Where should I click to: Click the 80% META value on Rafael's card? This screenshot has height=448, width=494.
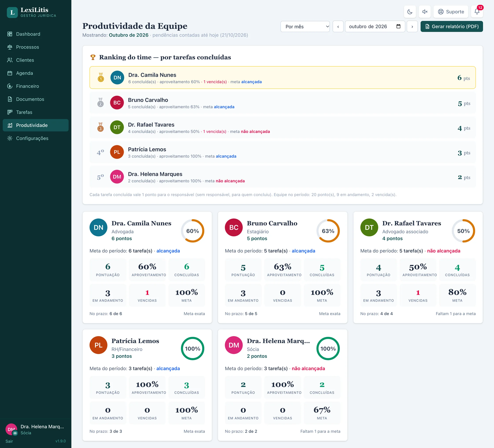[x=457, y=292]
